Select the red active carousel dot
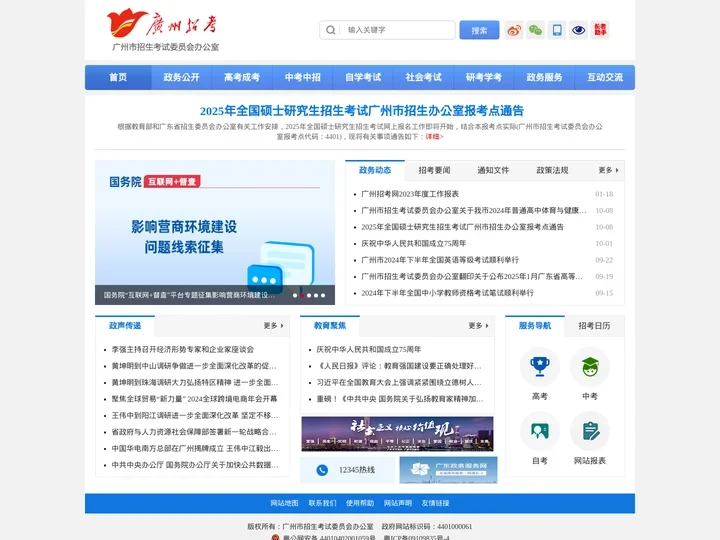 click(x=302, y=295)
